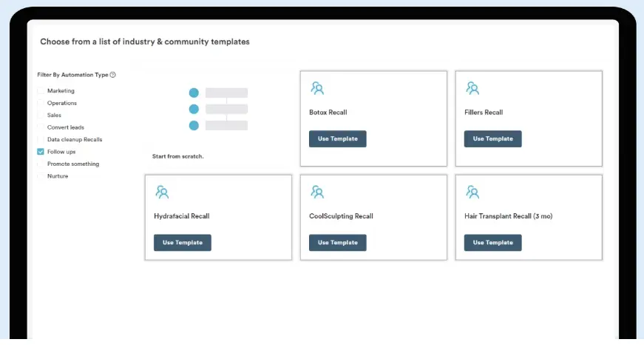Image resolution: width=644 pixels, height=345 pixels.
Task: Click the Fillers Recall template icon
Action: (x=472, y=88)
